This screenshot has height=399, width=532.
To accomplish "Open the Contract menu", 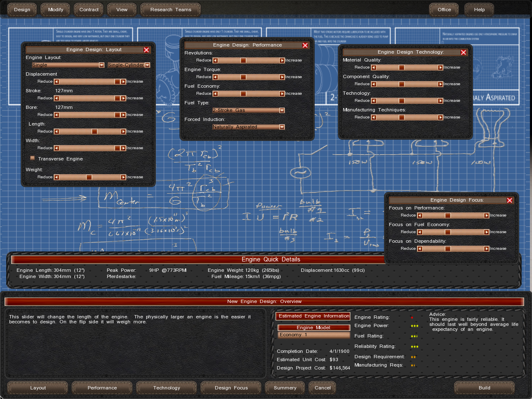I will pos(89,10).
